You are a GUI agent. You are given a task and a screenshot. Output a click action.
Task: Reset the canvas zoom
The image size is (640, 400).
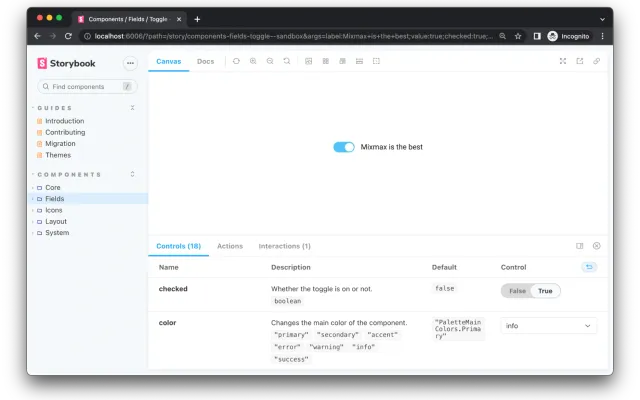coord(287,61)
